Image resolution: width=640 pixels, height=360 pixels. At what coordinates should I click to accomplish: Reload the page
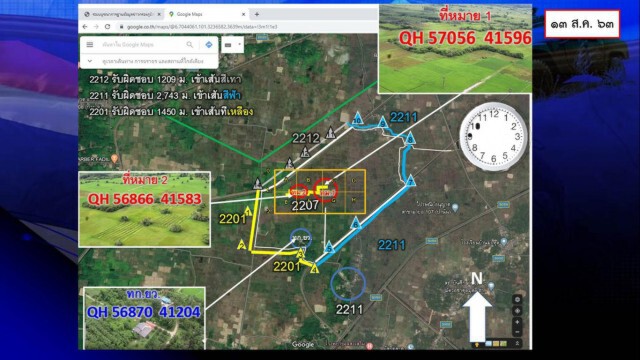pos(107,27)
